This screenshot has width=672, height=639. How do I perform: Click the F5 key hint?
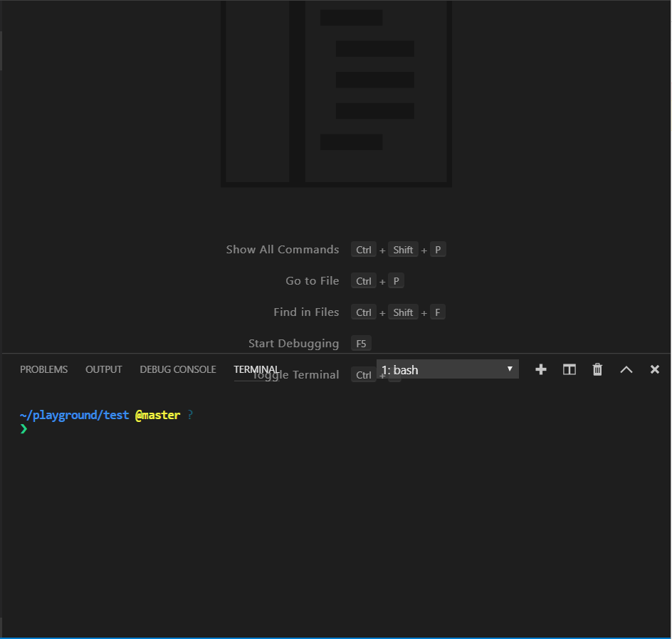[361, 344]
